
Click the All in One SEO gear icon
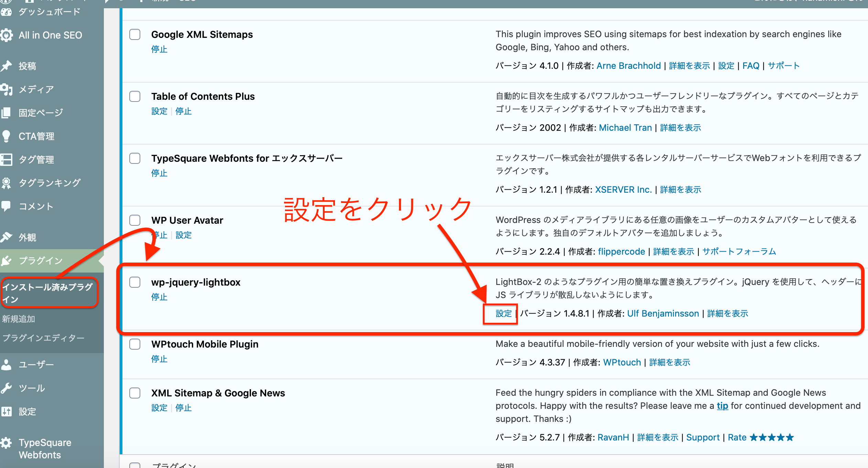pyautogui.click(x=6, y=35)
